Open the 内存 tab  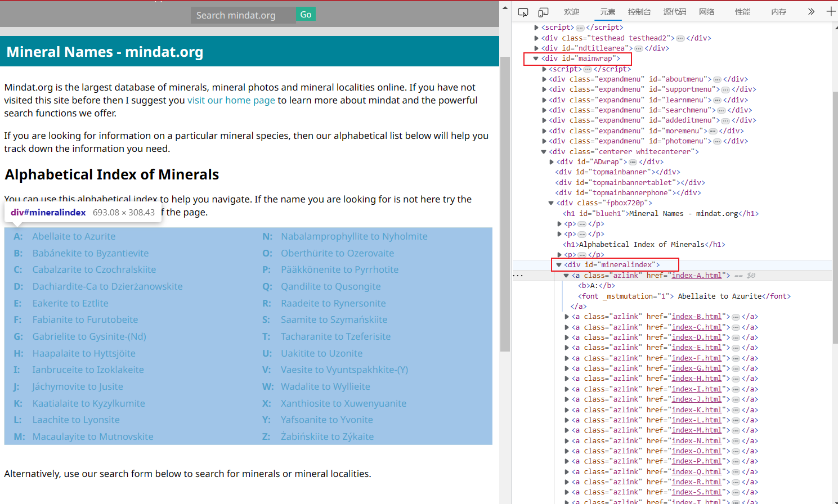779,12
